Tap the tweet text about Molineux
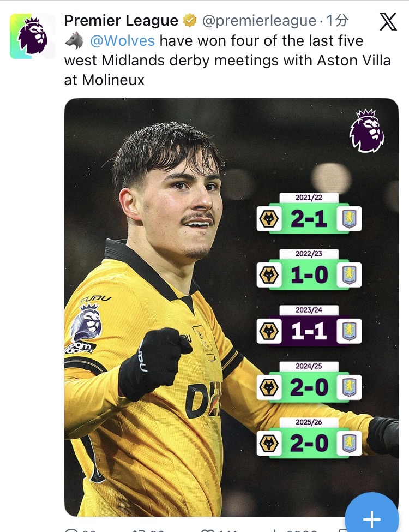The width and height of the screenshot is (409, 532). click(x=227, y=60)
